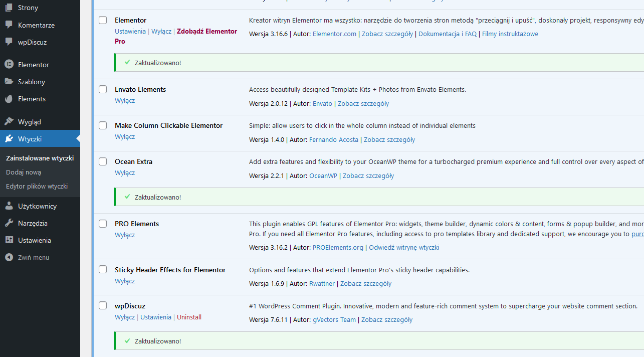Image resolution: width=644 pixels, height=357 pixels.
Task: Open Edytor plików wtyczki submenu item
Action: coord(37,186)
